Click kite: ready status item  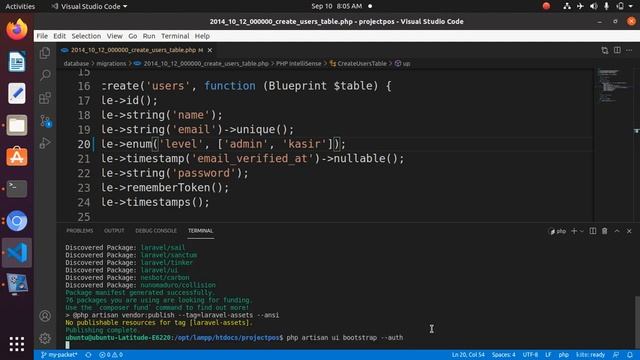pos(590,355)
